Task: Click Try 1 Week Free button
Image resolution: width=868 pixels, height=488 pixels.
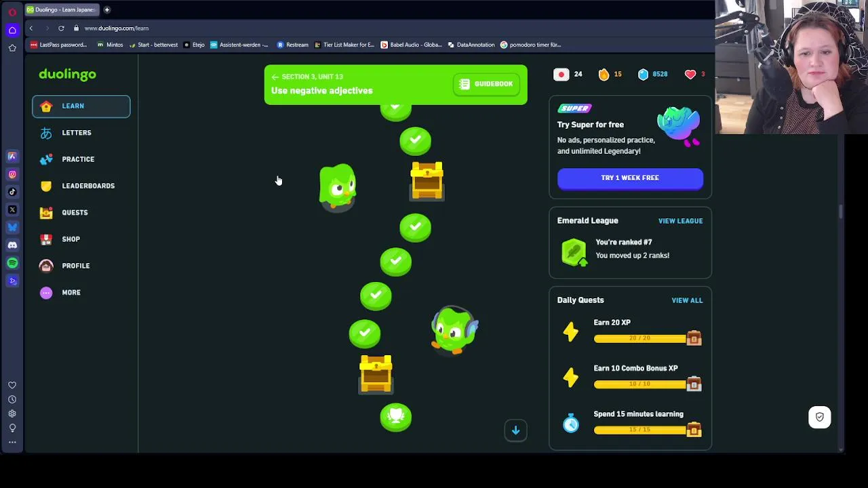Action: [630, 178]
